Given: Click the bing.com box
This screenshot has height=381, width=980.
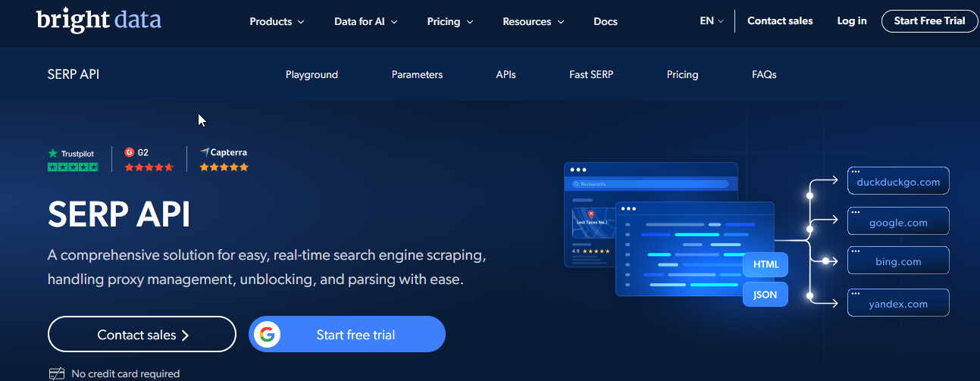Looking at the screenshot, I should click(x=898, y=261).
